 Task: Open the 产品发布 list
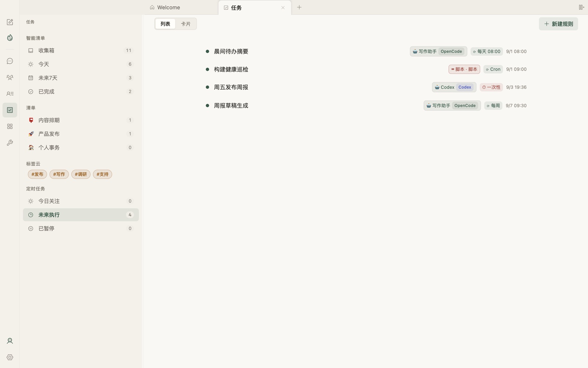tap(81, 134)
